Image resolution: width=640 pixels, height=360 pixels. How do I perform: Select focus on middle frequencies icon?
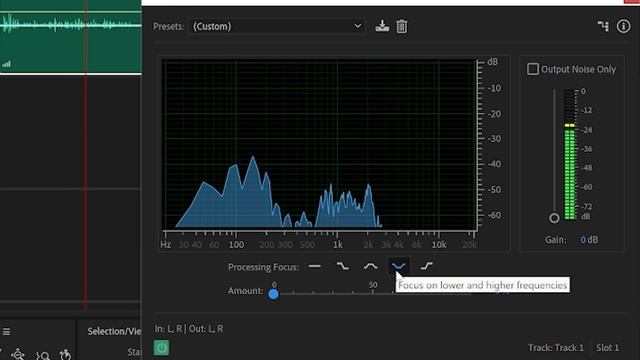371,267
